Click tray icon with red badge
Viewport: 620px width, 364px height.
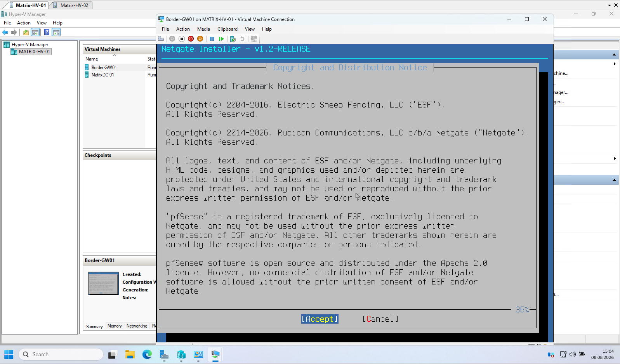point(551,354)
